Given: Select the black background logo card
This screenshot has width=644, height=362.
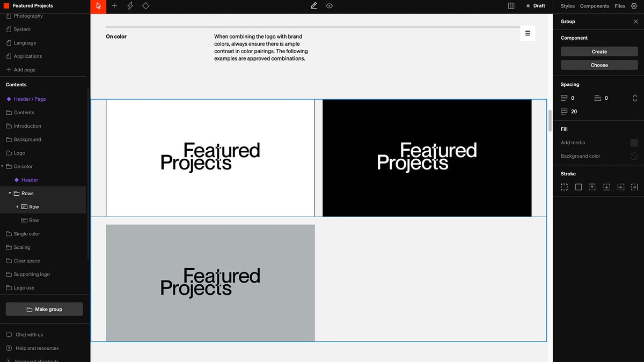Looking at the screenshot, I should pos(427,158).
